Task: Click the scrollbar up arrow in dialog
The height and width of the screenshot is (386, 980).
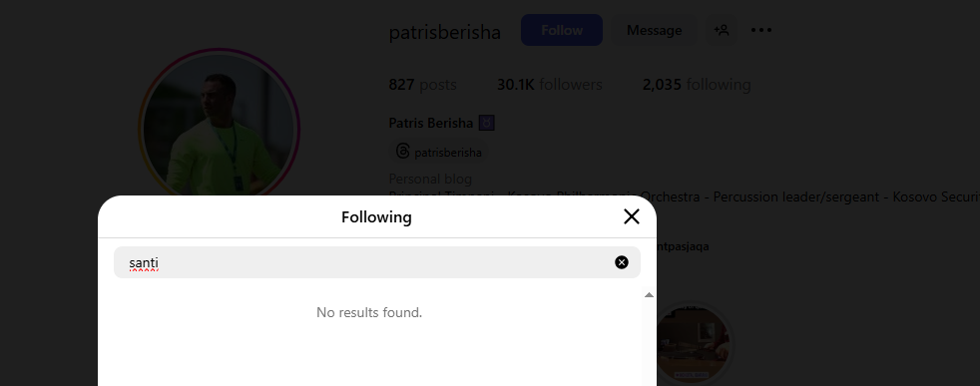Action: click(649, 295)
